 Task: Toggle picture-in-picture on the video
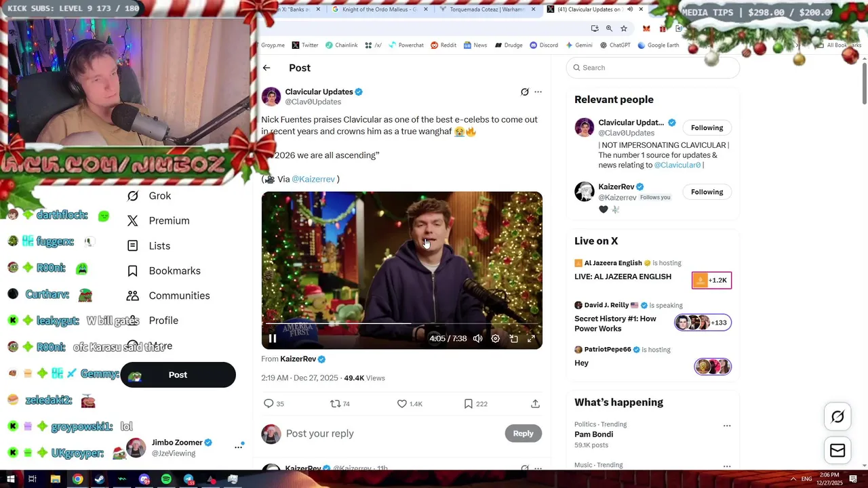coord(514,339)
